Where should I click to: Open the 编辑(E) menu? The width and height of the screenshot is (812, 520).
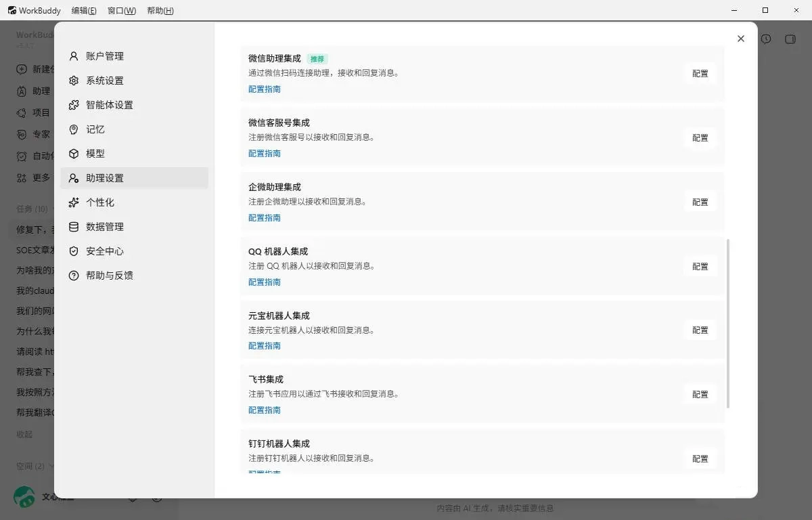click(x=84, y=10)
